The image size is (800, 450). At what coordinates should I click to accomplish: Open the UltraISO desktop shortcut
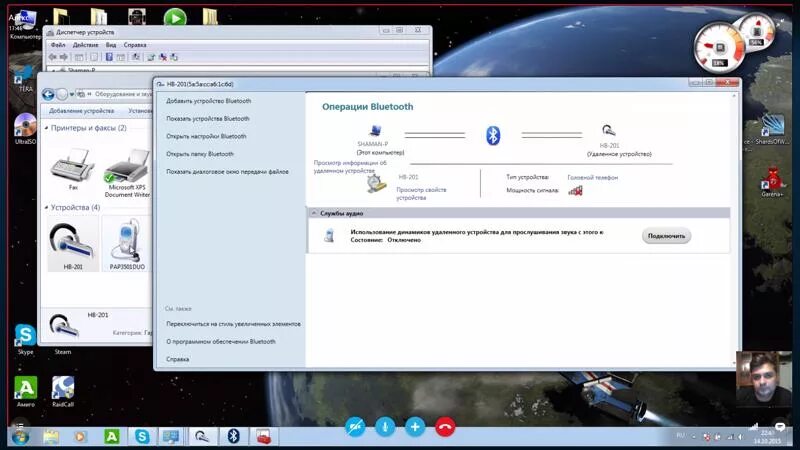[x=25, y=128]
